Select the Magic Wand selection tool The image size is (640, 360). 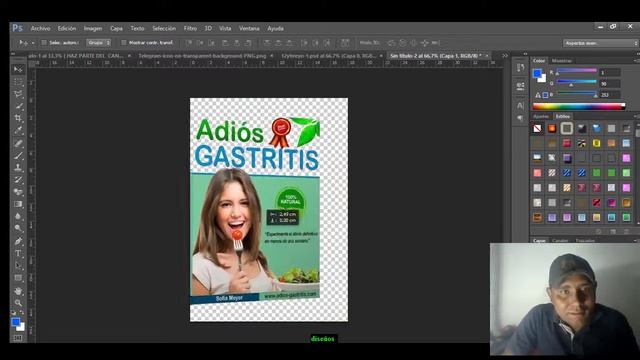coord(18,107)
